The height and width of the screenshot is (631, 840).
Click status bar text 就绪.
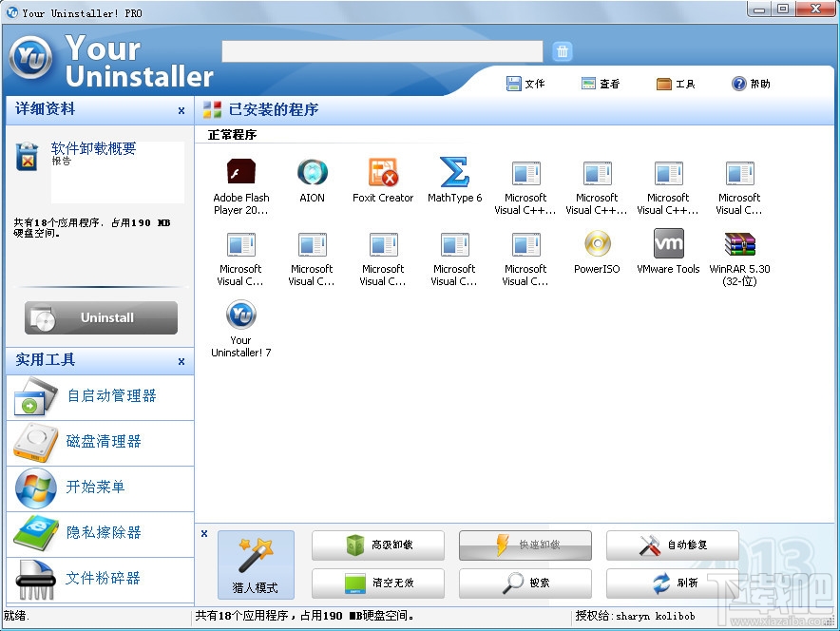(16, 616)
